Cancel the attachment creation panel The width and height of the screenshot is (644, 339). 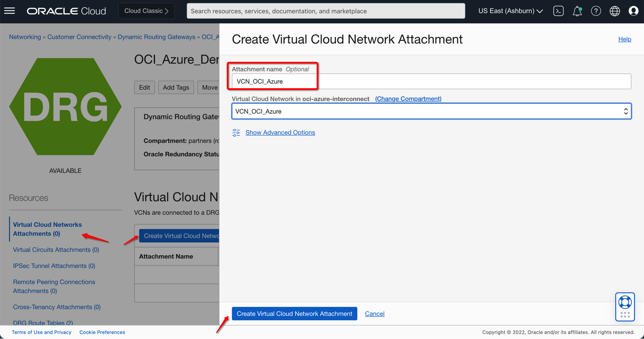(x=375, y=314)
